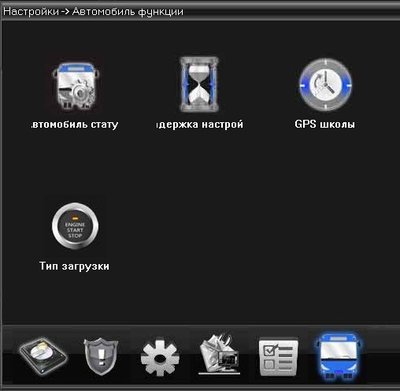Select the gear settings icon in bottom bar
Viewport: 400px width, 391px height.
(x=160, y=358)
